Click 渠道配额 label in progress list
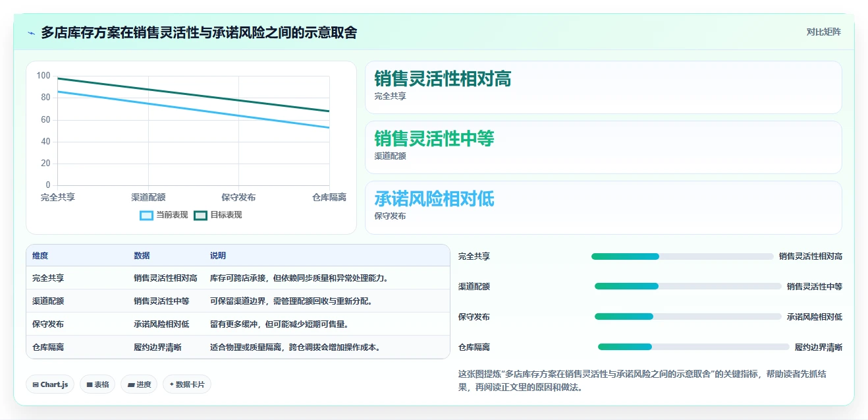Image resolution: width=868 pixels, height=420 pixels. [474, 287]
